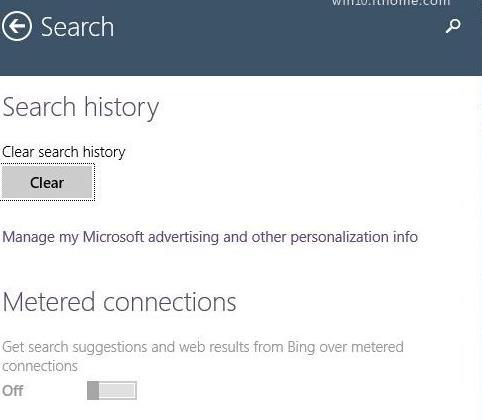
Task: Click the light track of the metered toggle
Action: pyautogui.click(x=118, y=390)
